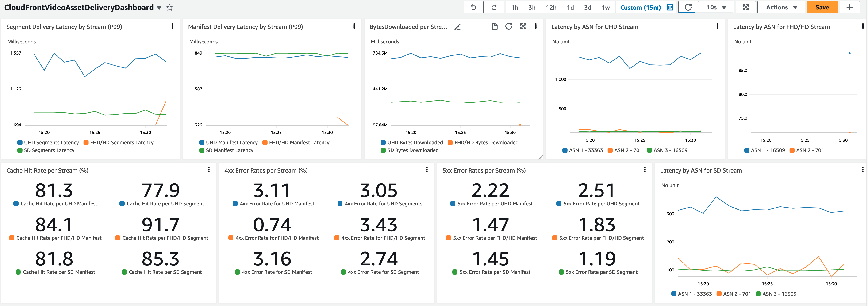Click the redo icon in the dashboard toolbar
868x306 pixels.
[494, 7]
